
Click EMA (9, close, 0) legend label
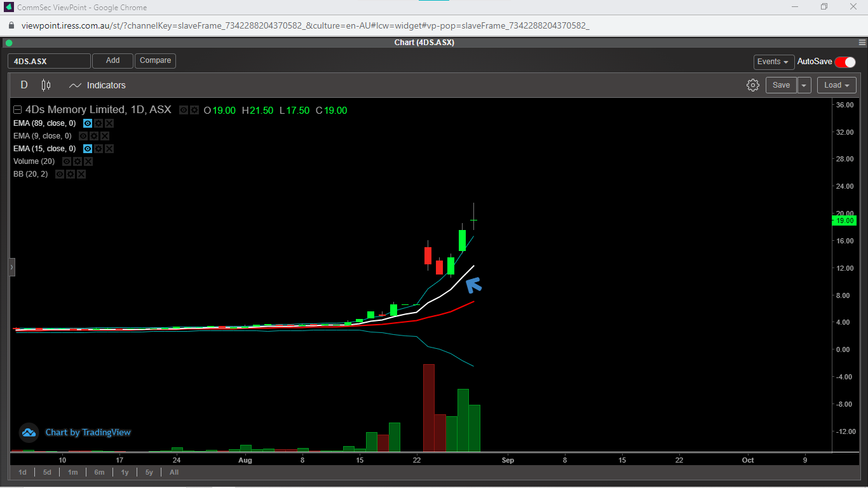43,136
